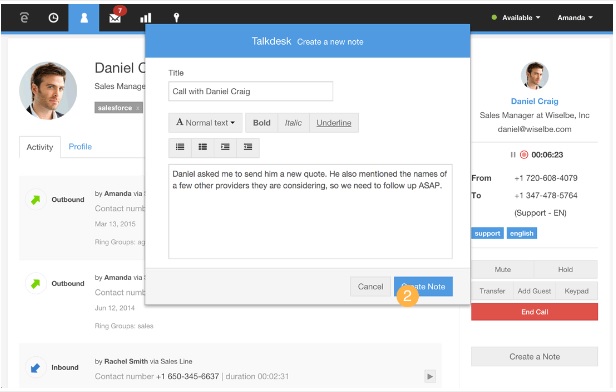Open the Daniel Craig name link
The height and width of the screenshot is (392, 616).
[x=534, y=101]
